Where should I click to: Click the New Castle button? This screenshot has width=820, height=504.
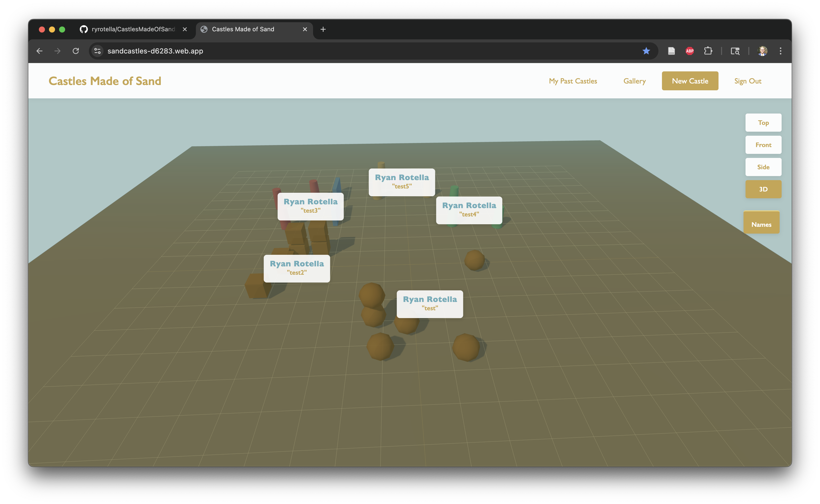click(x=689, y=81)
